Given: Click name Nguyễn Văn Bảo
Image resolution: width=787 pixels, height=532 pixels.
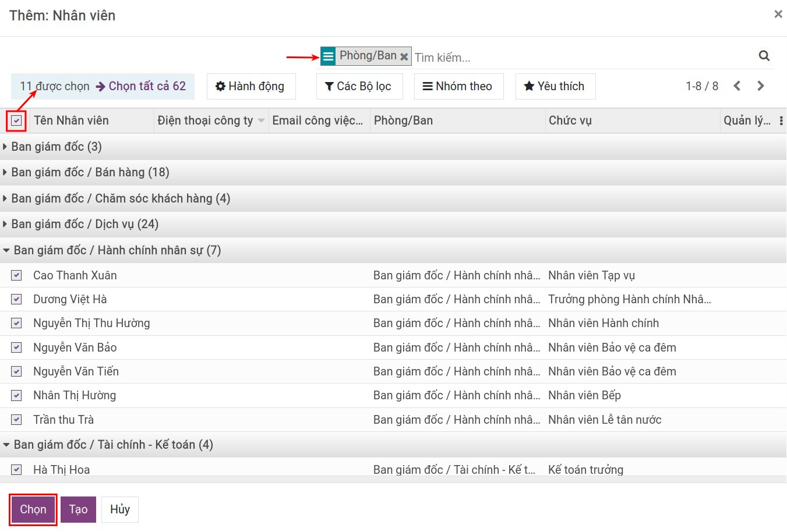Looking at the screenshot, I should tap(75, 347).
